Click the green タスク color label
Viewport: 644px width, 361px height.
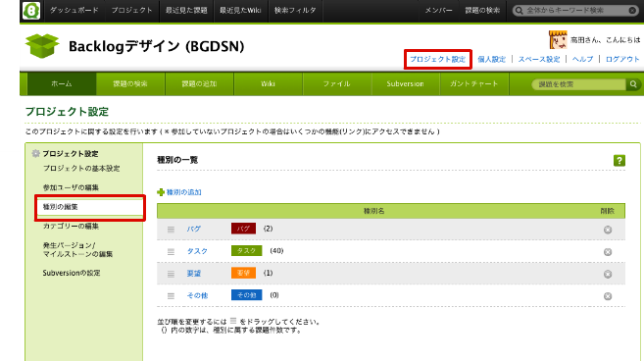(246, 251)
